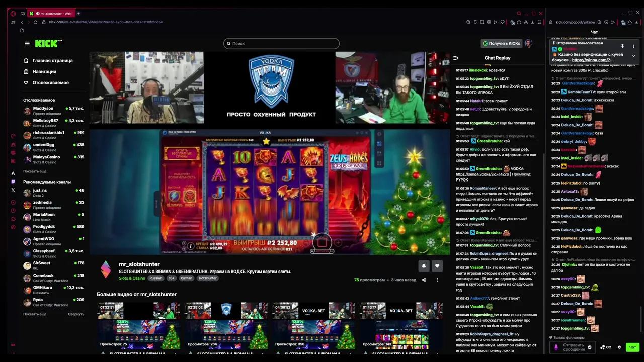Open X (Twitter) in Opera sidebar
This screenshot has height=362, width=644.
13,190
